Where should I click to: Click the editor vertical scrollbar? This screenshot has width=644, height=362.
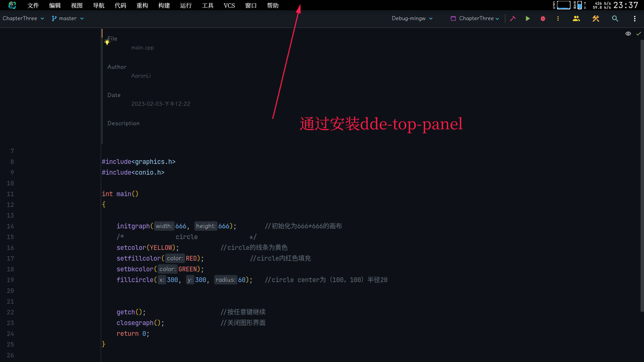[642, 176]
